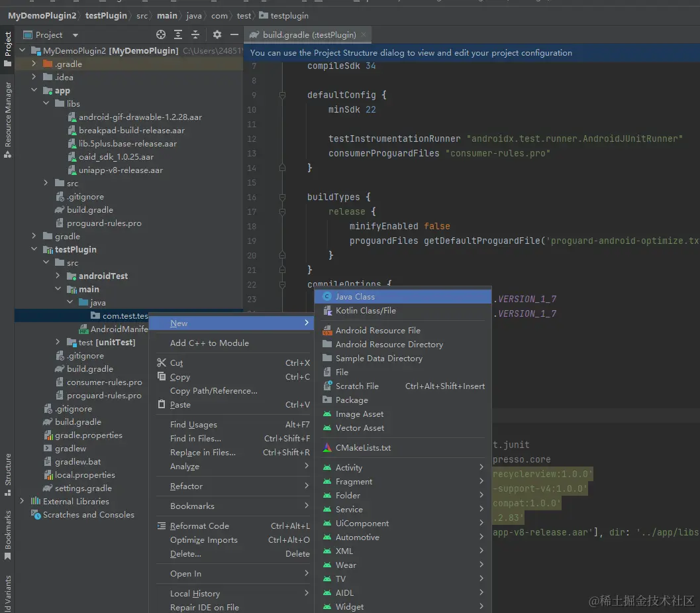Open the Project view type dropdown

(x=75, y=35)
